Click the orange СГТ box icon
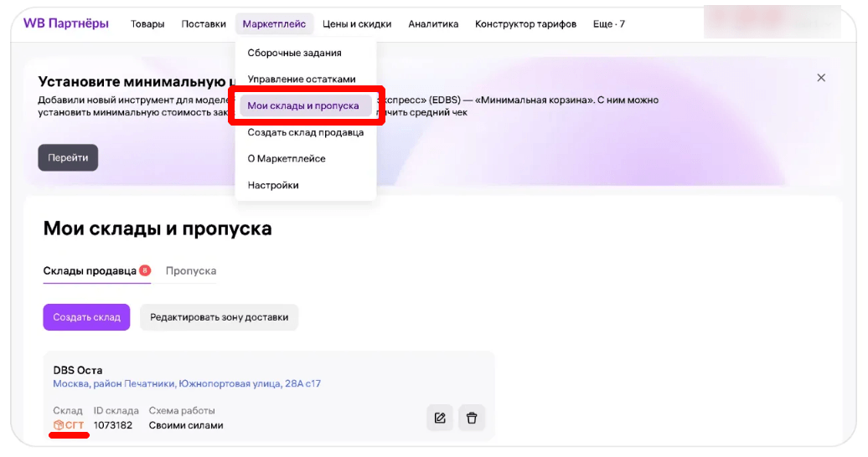Viewport: 868px width, 457px height. point(59,425)
